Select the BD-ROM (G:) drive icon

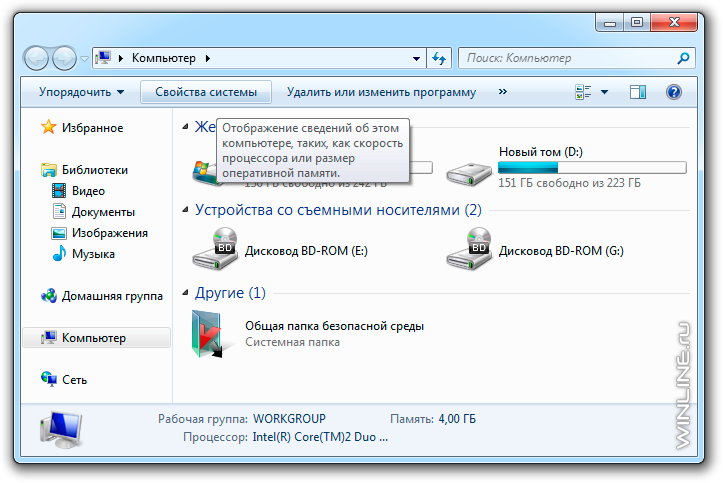click(469, 249)
